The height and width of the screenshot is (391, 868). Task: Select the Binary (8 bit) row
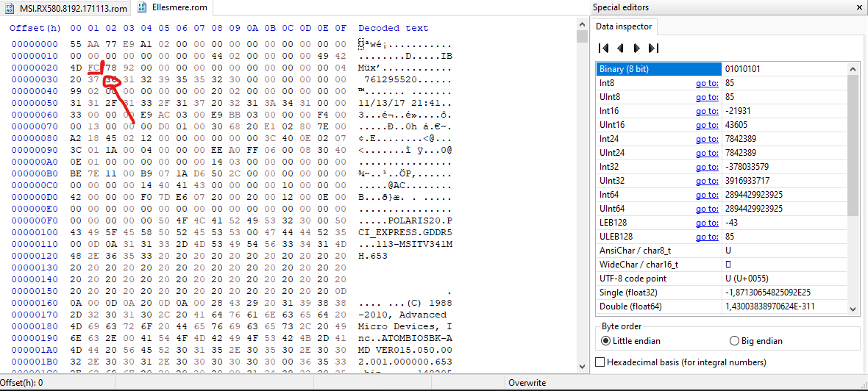[x=722, y=69]
